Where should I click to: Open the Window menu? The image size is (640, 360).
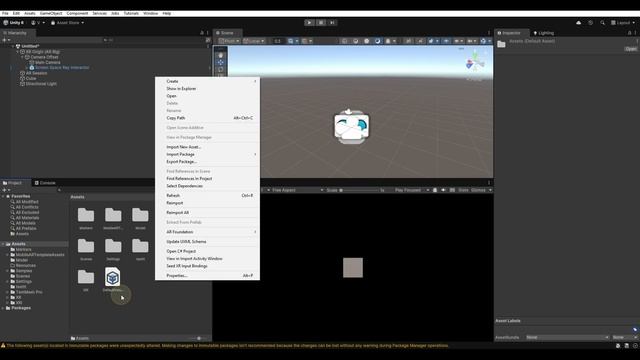coord(150,13)
